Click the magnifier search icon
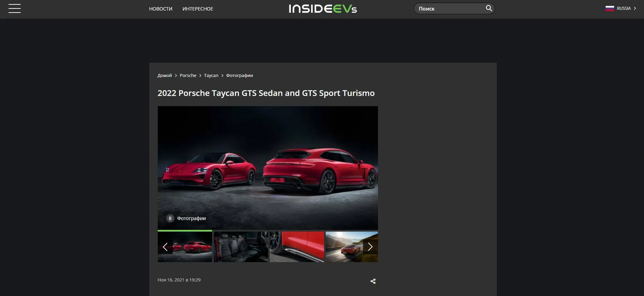Screen dimensions: 644x296 489,8
